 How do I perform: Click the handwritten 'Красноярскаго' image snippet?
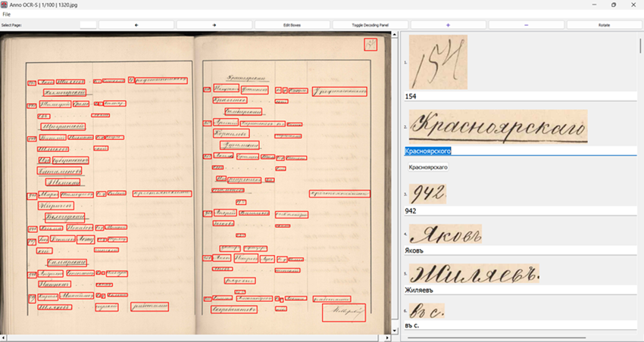(x=498, y=126)
